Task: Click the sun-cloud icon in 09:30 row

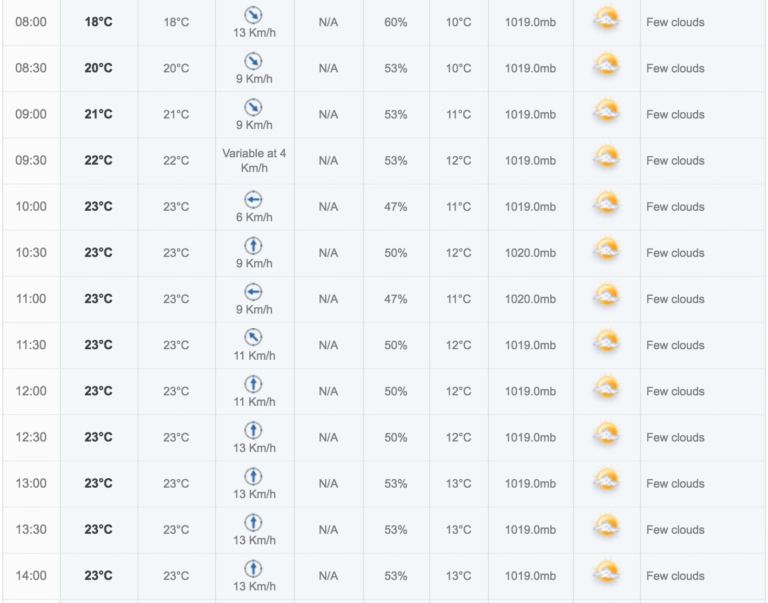Action: tap(606, 158)
